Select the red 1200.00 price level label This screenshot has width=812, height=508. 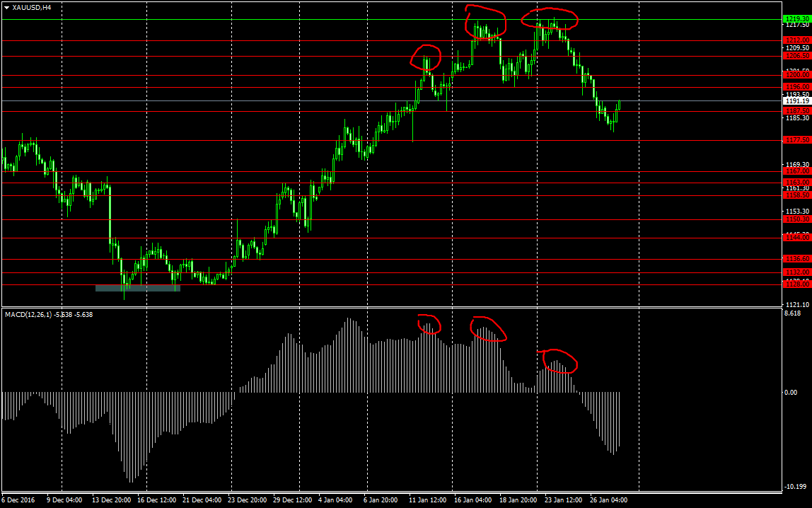coord(797,75)
